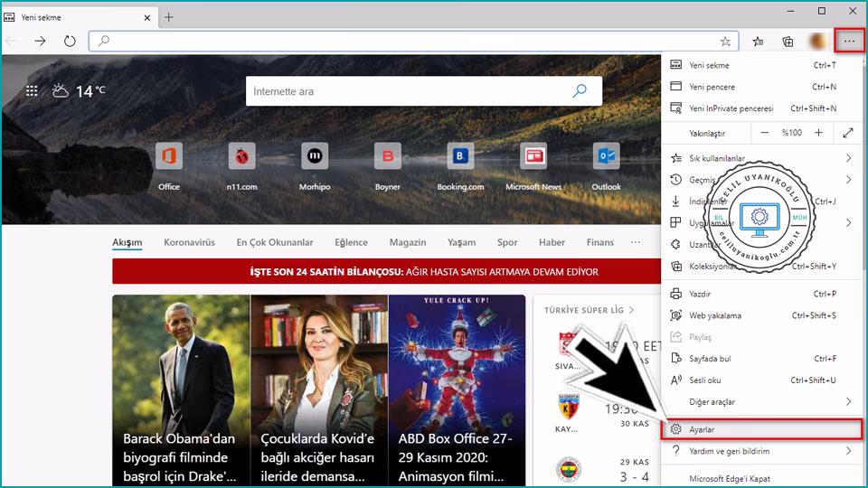Viewport: 868px width, 488px height.
Task: Click the magnifier search icon in search box
Action: pos(580,91)
